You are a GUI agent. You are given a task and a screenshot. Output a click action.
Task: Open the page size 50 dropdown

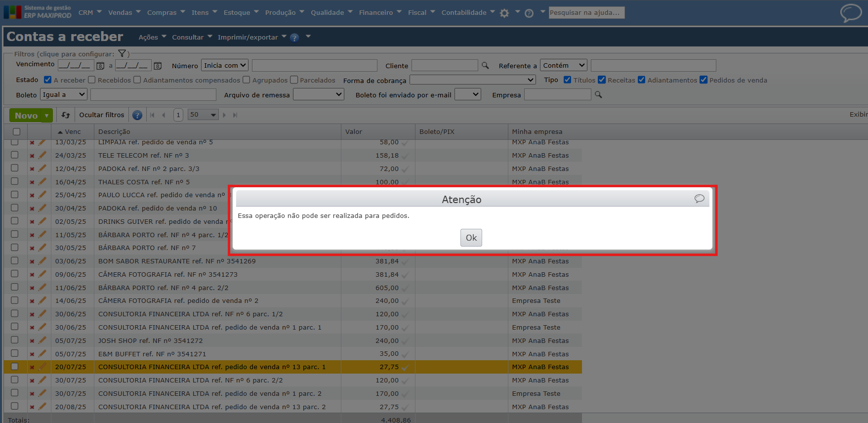(x=203, y=115)
